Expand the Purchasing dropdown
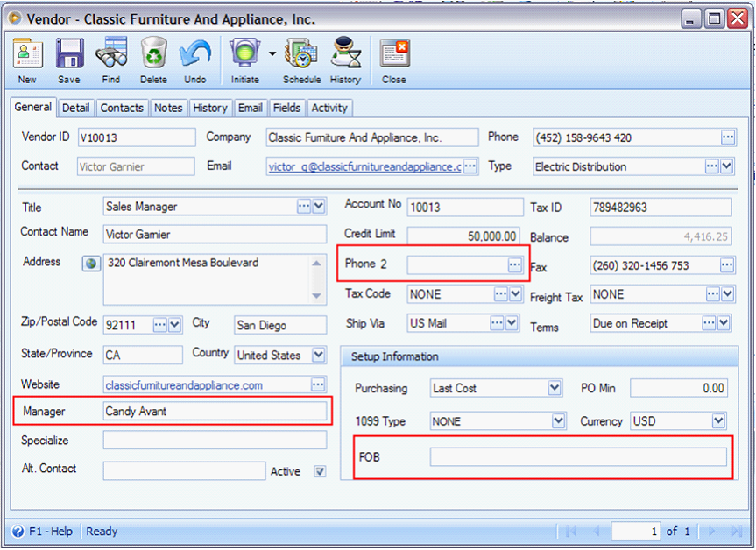Viewport: 756px width, 550px height. point(555,388)
